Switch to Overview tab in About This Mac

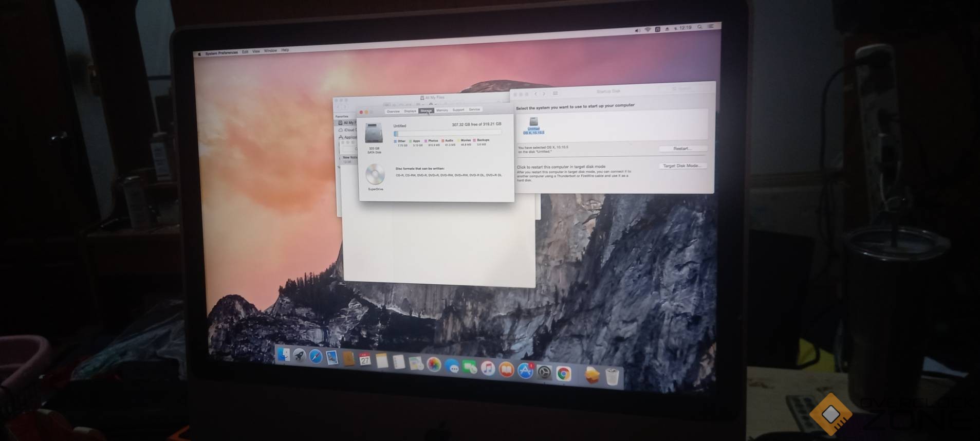click(x=393, y=112)
